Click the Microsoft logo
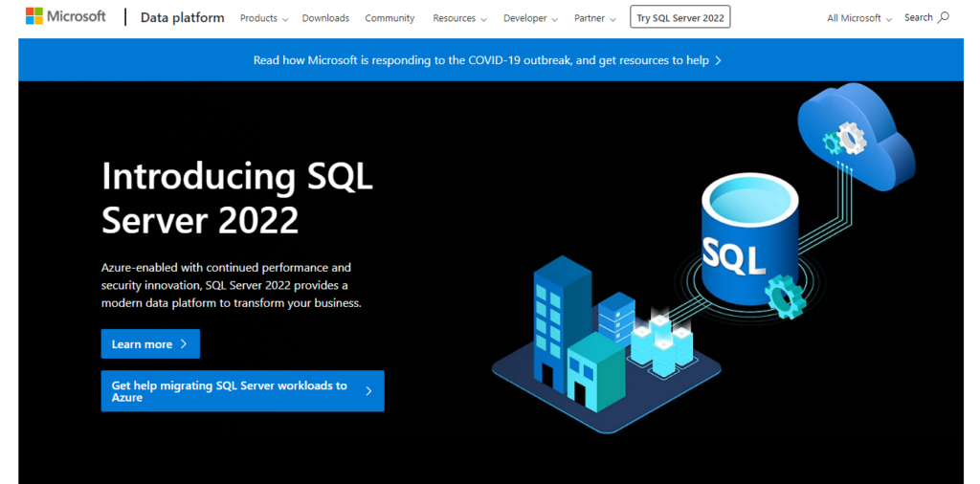 coord(66,17)
